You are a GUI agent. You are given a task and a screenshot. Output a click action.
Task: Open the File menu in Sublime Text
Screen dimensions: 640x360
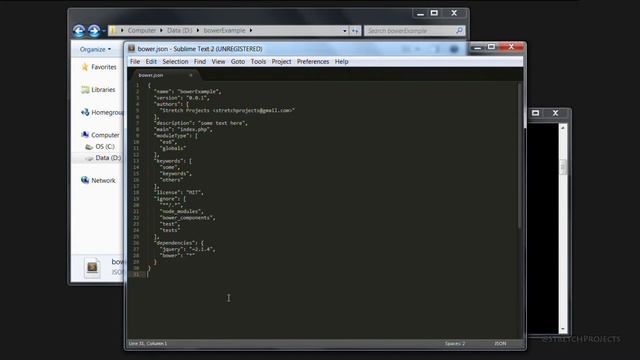135,62
